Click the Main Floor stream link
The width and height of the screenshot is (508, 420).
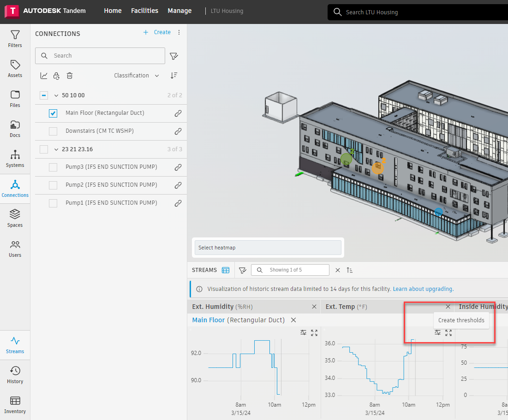click(208, 320)
